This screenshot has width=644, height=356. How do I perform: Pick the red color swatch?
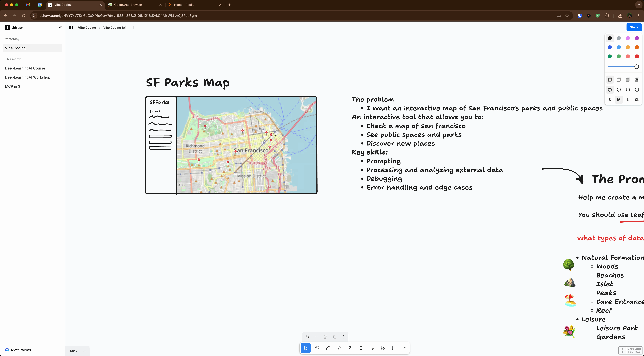(637, 56)
